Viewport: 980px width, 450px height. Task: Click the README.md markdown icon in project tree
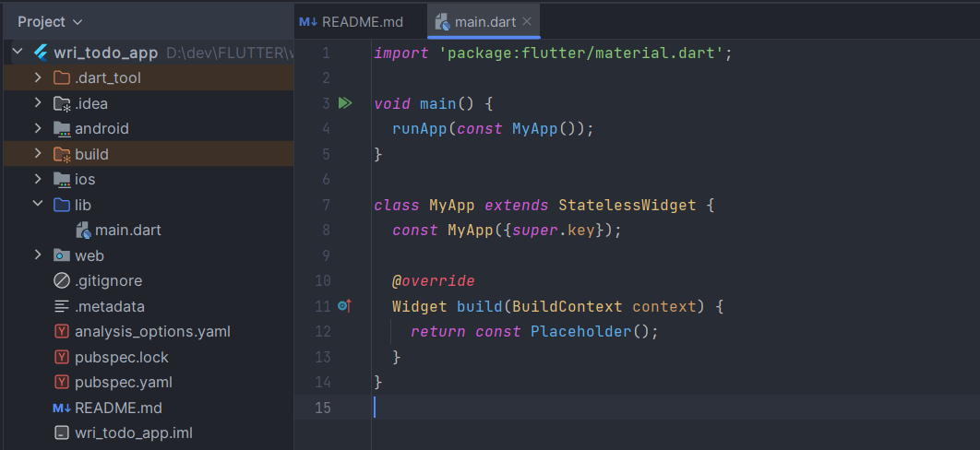pos(62,408)
